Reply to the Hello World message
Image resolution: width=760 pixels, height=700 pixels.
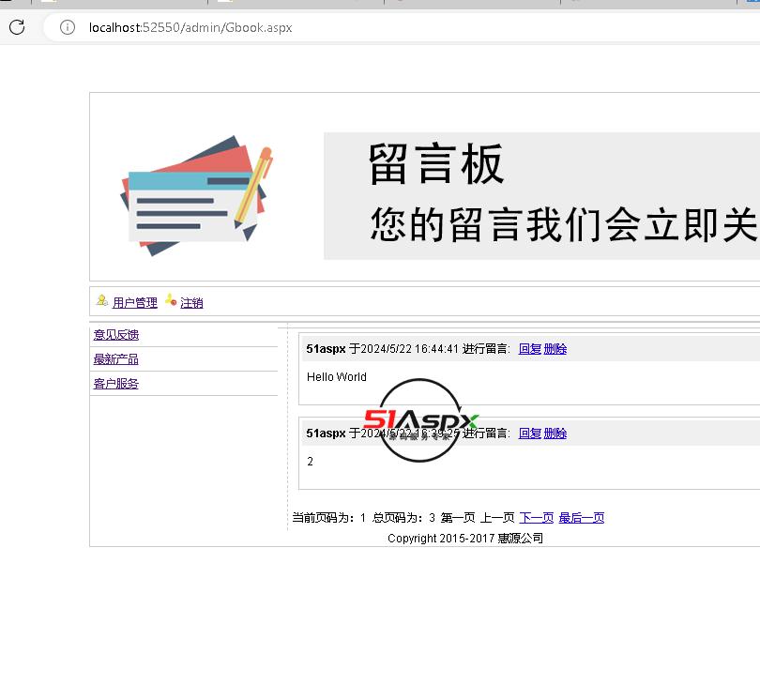530,349
